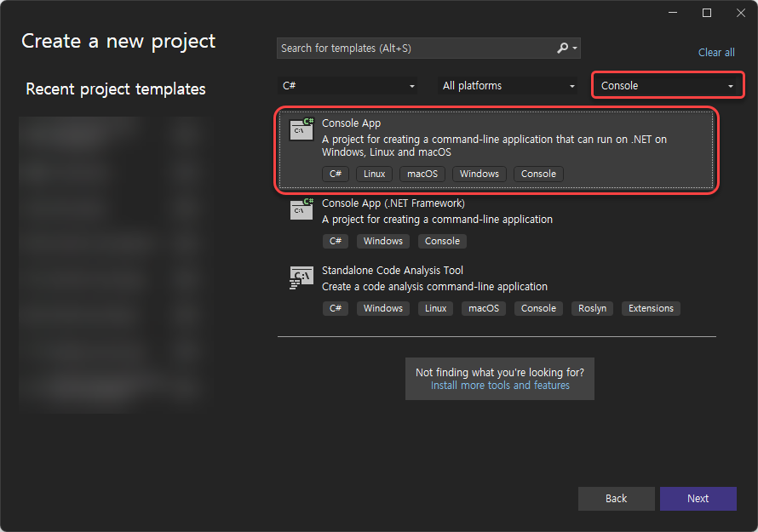Image resolution: width=758 pixels, height=532 pixels.
Task: Click the Roslyn tag on Code Analysis Tool
Action: (592, 308)
